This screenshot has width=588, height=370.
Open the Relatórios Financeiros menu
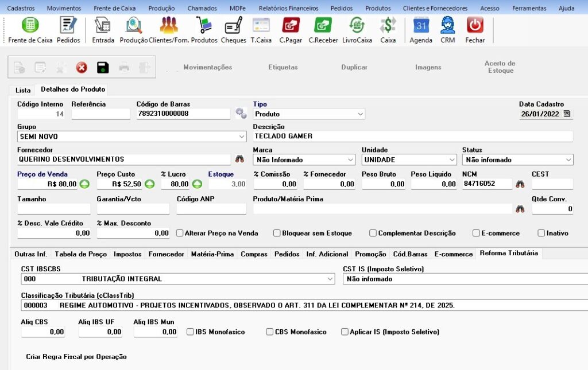(288, 8)
